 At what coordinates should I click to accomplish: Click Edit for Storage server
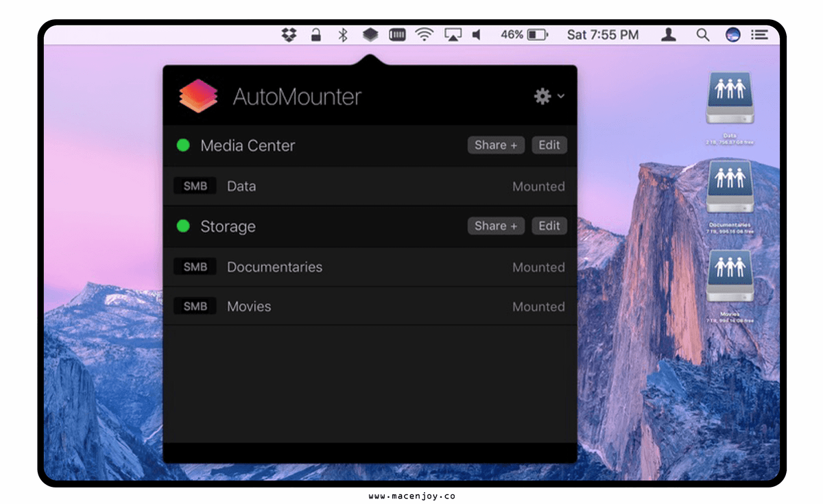point(549,226)
